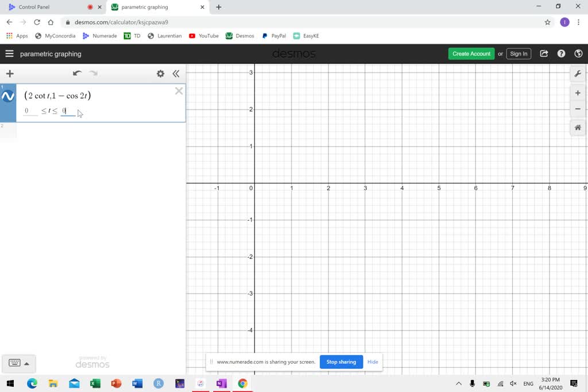Open the Help question mark menu
Screen dimensions: 588x392
(561, 53)
